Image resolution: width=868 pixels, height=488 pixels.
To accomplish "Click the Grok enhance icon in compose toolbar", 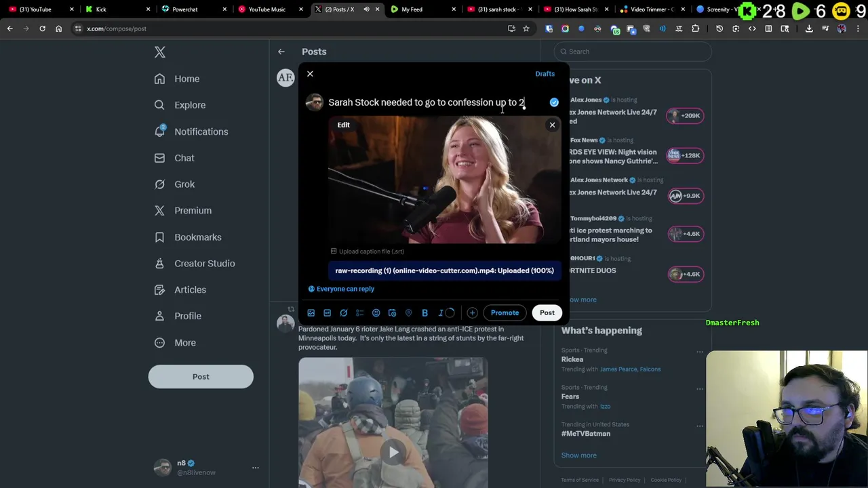I will coord(343,312).
